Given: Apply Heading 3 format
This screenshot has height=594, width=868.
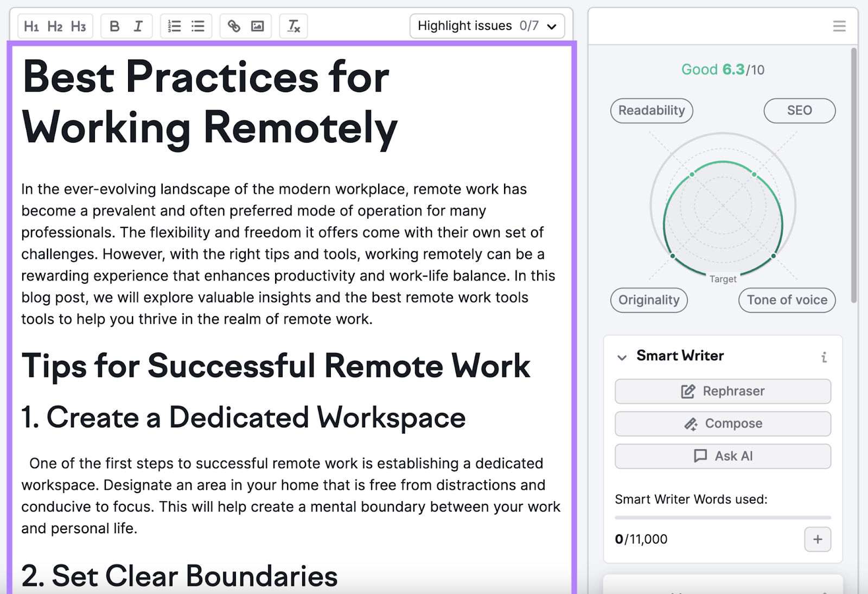Looking at the screenshot, I should 79,26.
